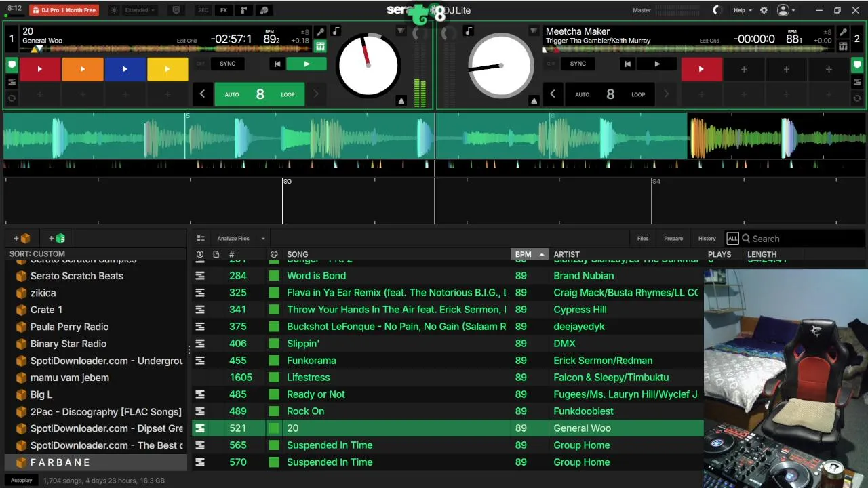Trigger deck 1 orange hot cue pad
Screen dimensions: 868x488
coord(83,69)
